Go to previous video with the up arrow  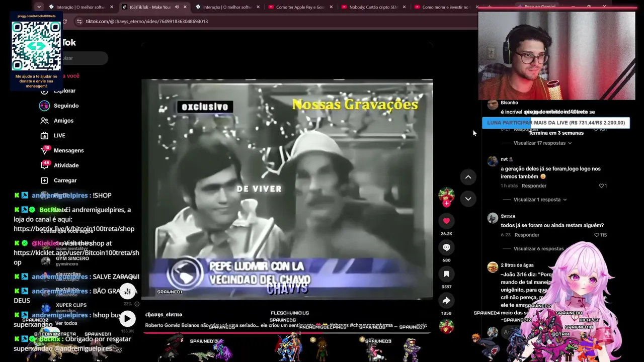468,177
